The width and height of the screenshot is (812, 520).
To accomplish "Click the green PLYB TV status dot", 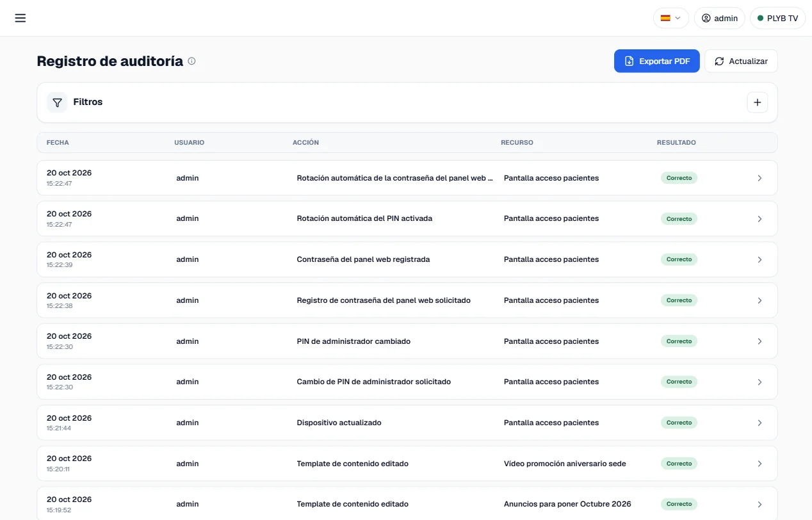I will click(760, 18).
